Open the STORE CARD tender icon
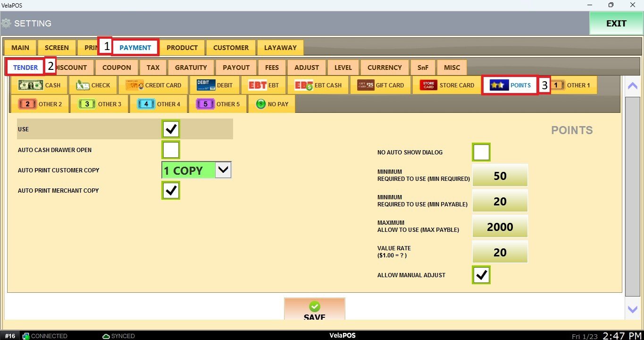Viewport: 644px width, 340px height. pyautogui.click(x=428, y=85)
